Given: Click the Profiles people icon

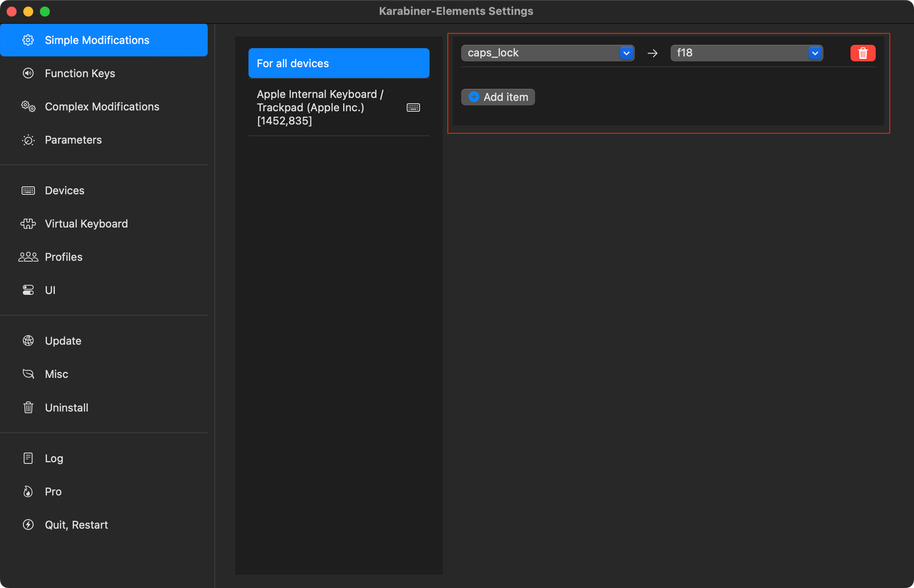Looking at the screenshot, I should click(x=28, y=257).
